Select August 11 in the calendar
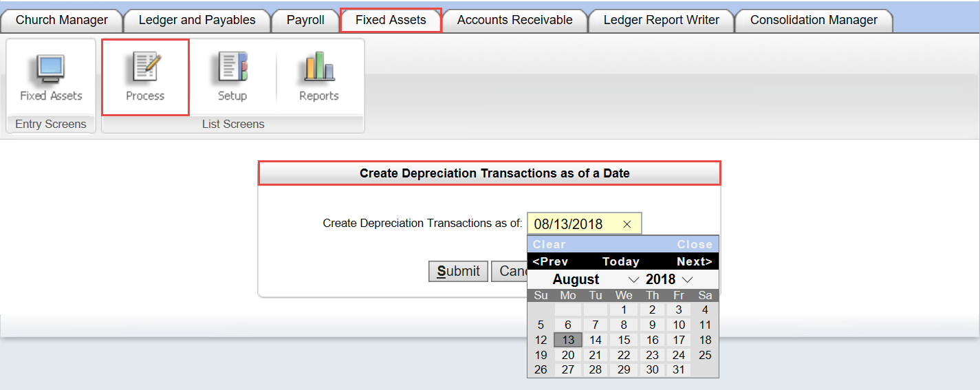Screen dimensions: 980x390 (x=705, y=325)
